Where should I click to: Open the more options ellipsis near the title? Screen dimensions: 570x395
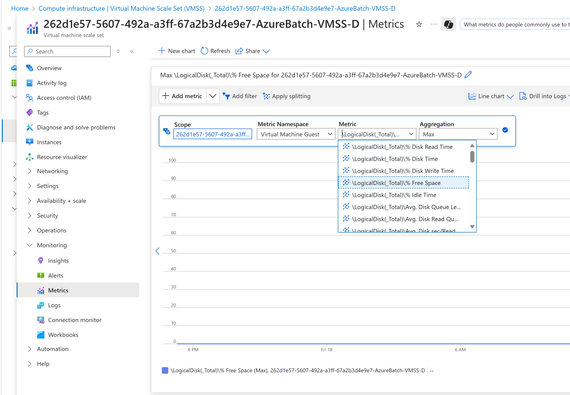(x=434, y=24)
